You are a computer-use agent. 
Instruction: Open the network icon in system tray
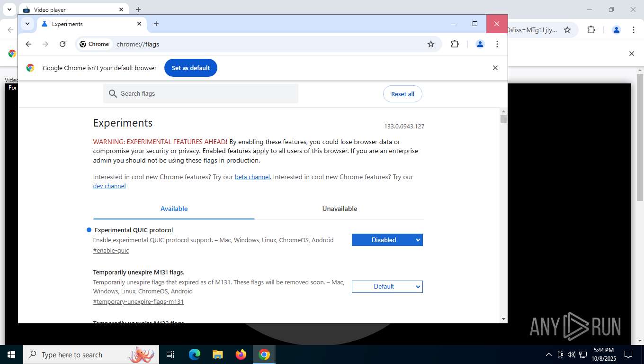pyautogui.click(x=583, y=355)
